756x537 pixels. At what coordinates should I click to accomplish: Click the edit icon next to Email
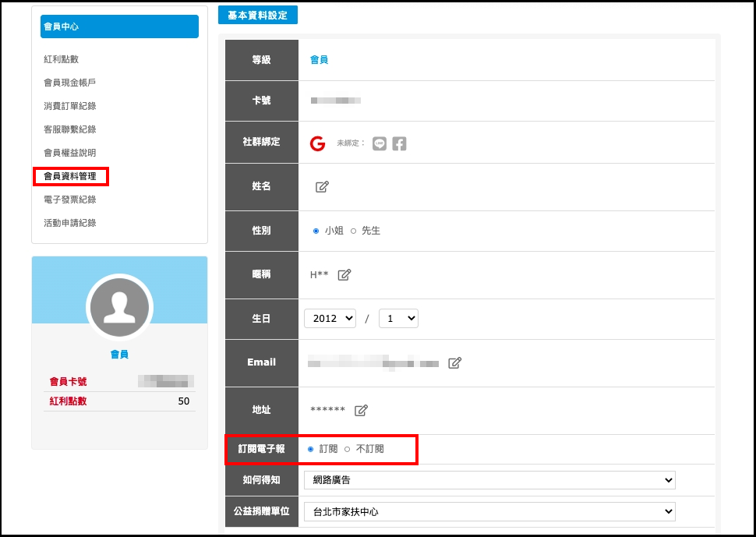pyautogui.click(x=455, y=362)
